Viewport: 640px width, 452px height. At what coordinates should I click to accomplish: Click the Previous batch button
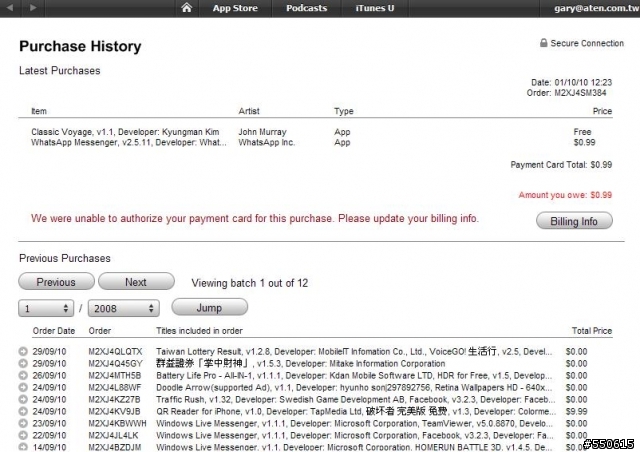56,282
